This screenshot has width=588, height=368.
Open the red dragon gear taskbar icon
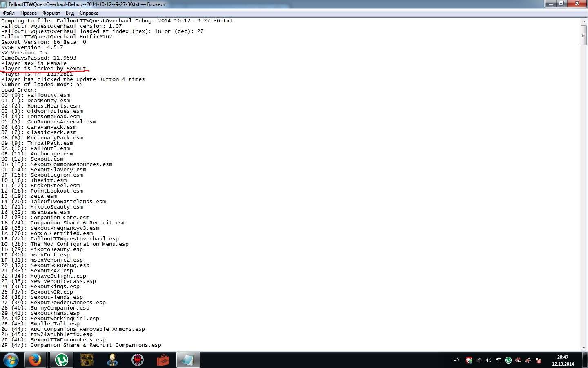(x=138, y=360)
